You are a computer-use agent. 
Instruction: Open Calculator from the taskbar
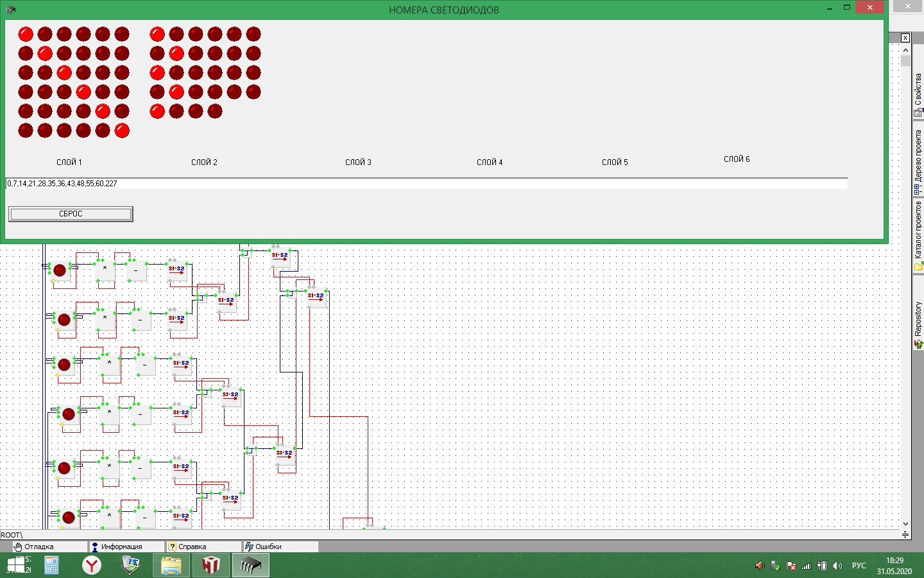point(51,565)
